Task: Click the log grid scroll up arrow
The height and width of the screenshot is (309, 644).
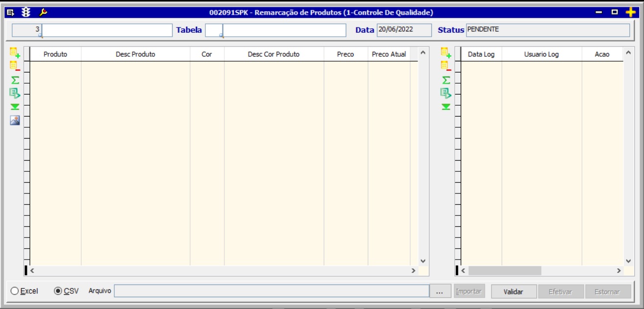Action: click(628, 52)
